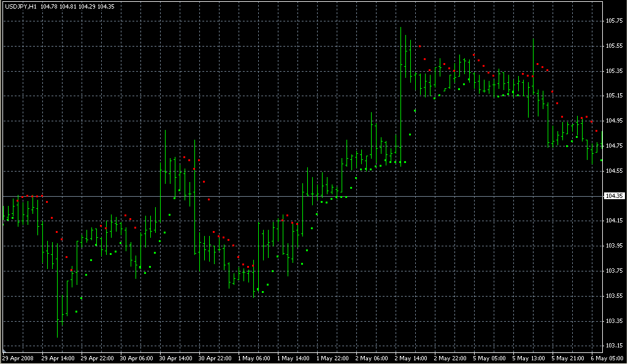Click the 104.95 price axis label
The width and height of the screenshot is (628, 364).
614,121
